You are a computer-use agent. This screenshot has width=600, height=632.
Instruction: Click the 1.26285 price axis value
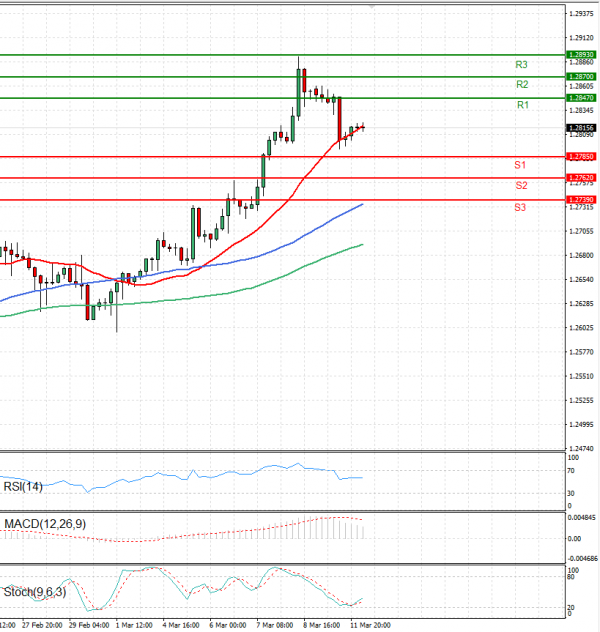click(581, 304)
